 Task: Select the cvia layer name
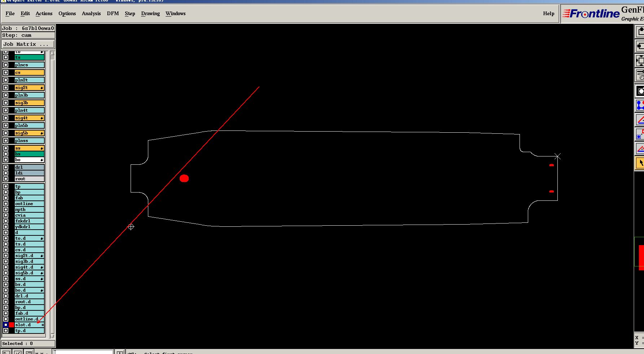tap(30, 215)
